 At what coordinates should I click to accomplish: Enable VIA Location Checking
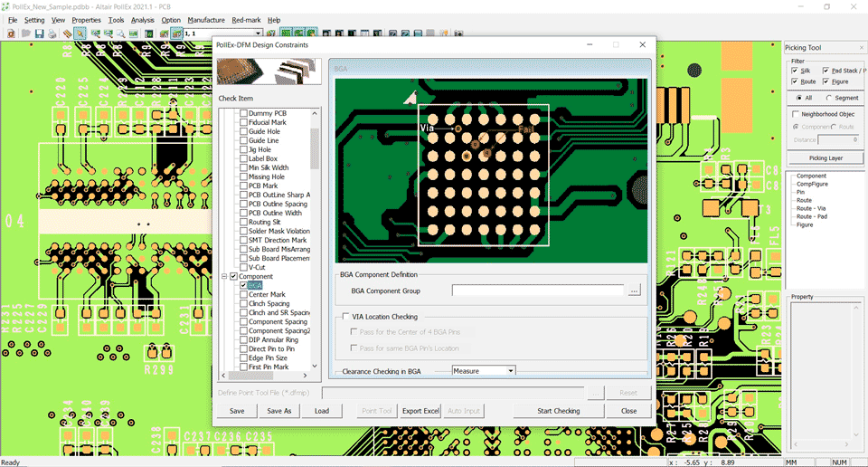coord(345,317)
